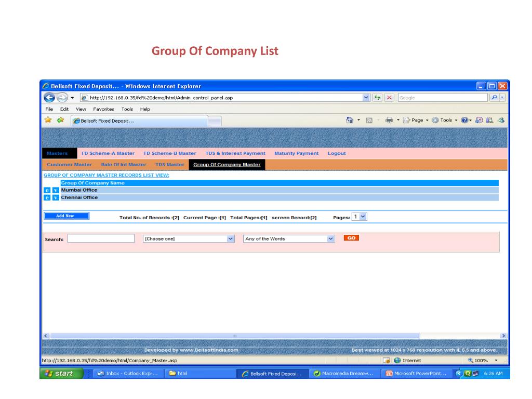
Task: Select Group Of Company Master submenu
Action: click(227, 165)
